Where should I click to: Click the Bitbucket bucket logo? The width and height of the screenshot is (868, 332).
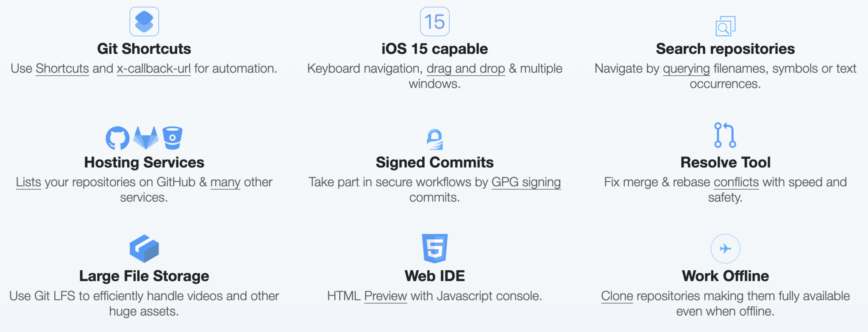click(x=172, y=138)
